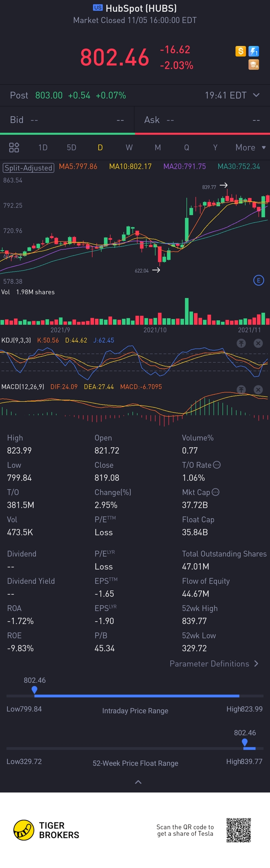Tap the -2.03% change percentage
This screenshot has height=868, width=270.
point(177,65)
